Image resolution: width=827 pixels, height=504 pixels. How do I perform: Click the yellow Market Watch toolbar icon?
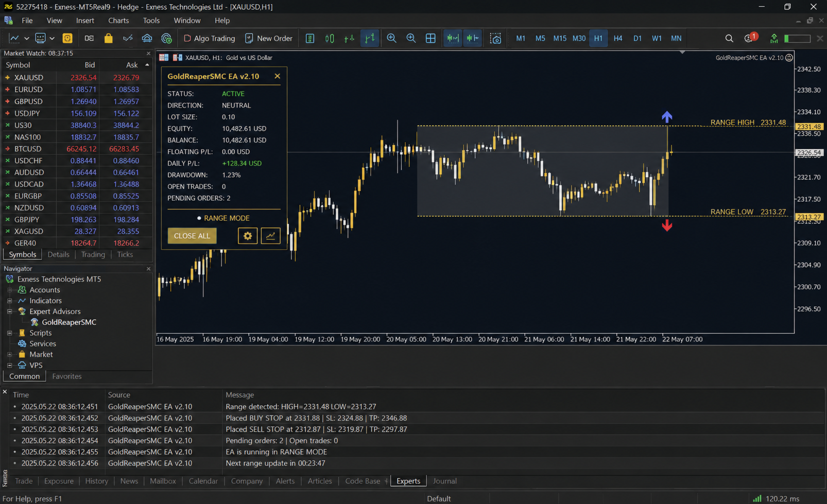pos(67,38)
